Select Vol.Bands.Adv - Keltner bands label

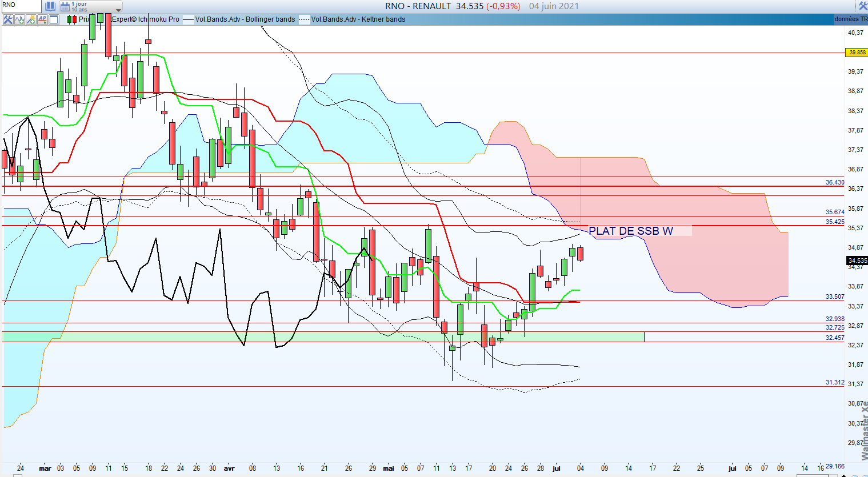tap(358, 19)
